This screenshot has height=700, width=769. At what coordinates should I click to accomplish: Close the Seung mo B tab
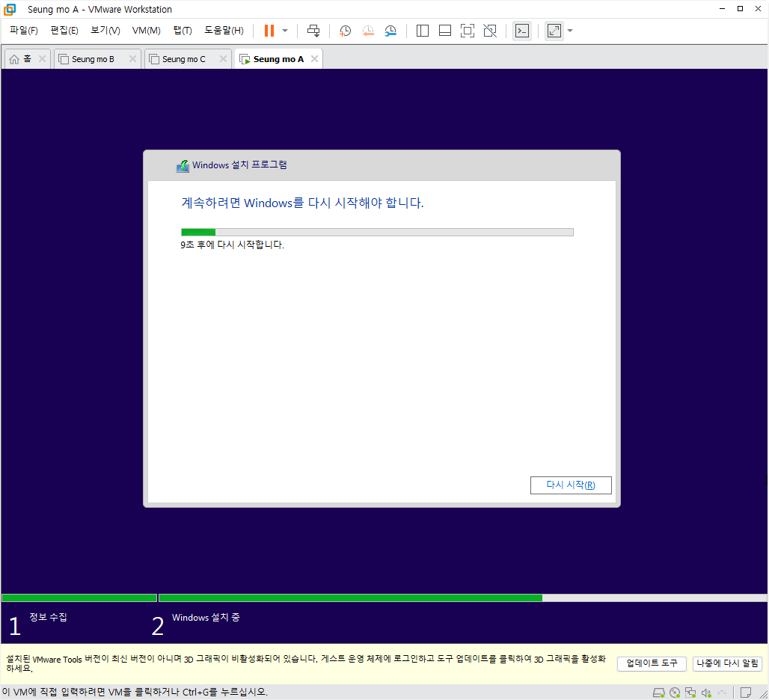pos(132,59)
